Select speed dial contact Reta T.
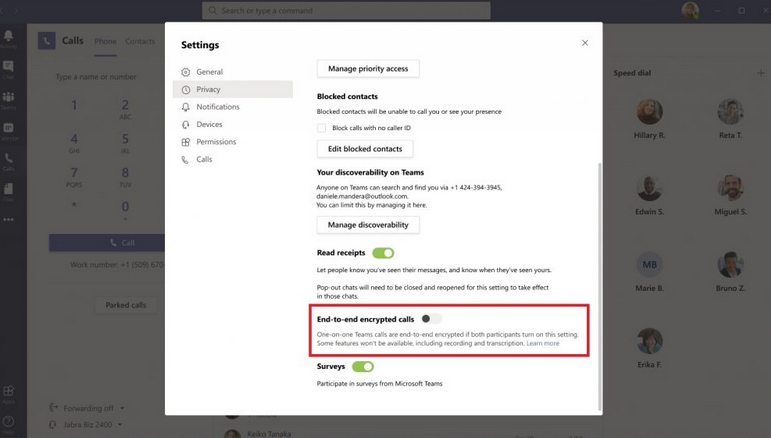Image resolution: width=771 pixels, height=438 pixels. point(730,118)
